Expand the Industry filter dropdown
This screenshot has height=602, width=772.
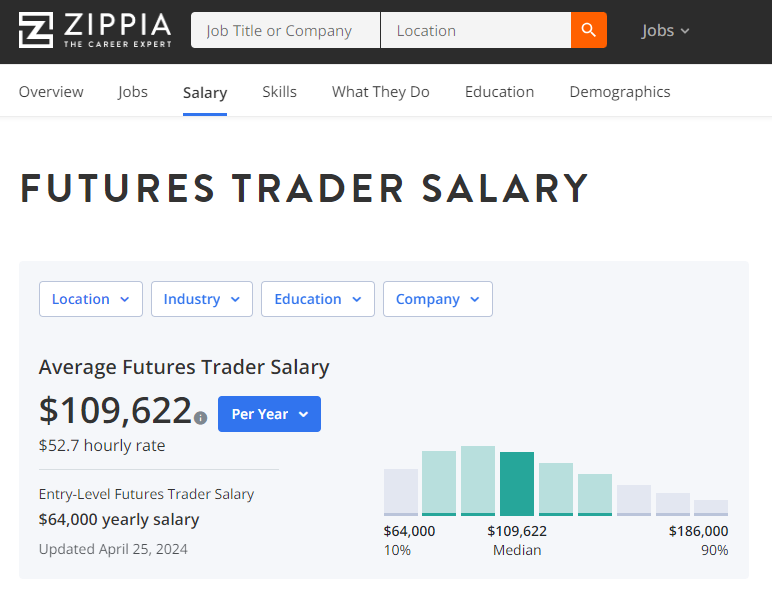pyautogui.click(x=202, y=299)
